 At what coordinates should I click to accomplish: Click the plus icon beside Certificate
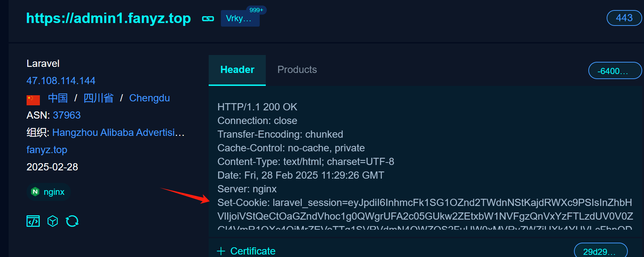[x=221, y=251]
